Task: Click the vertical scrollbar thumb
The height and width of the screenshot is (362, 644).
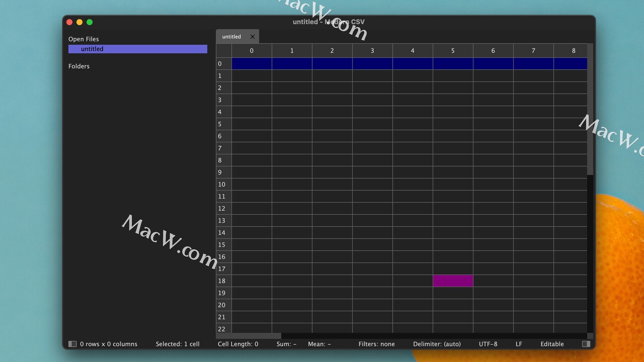Action: pyautogui.click(x=590, y=109)
